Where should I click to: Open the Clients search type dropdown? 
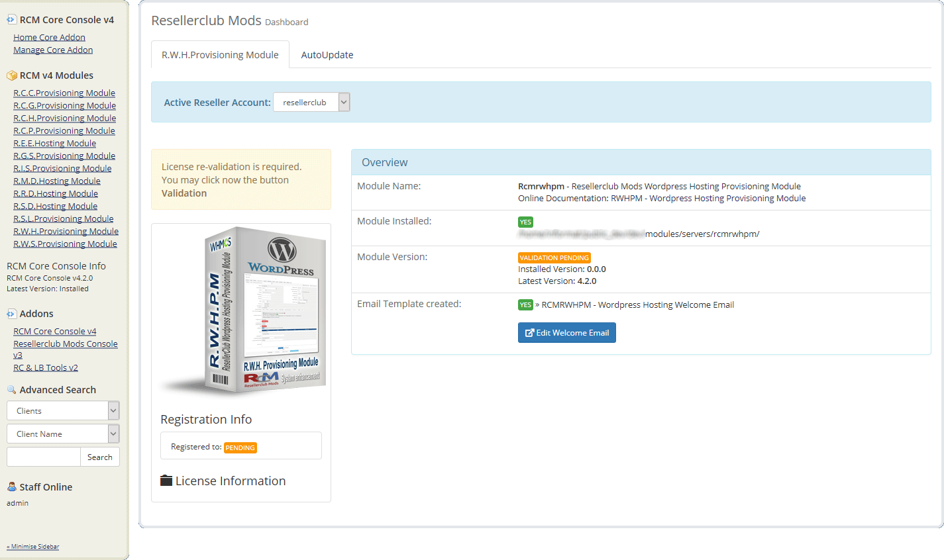coord(63,410)
